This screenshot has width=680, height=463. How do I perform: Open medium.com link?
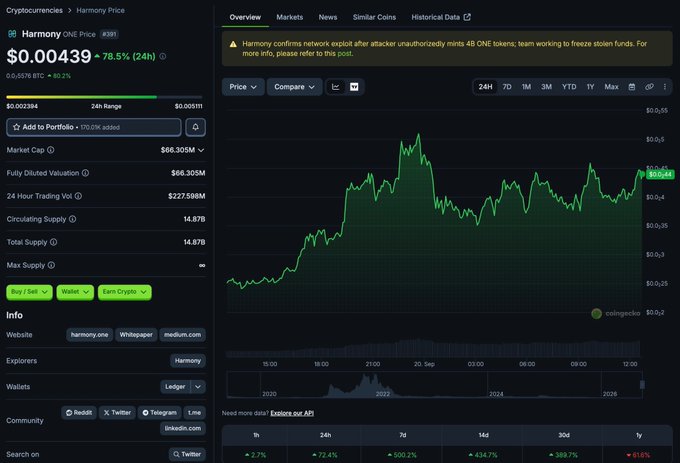183,335
